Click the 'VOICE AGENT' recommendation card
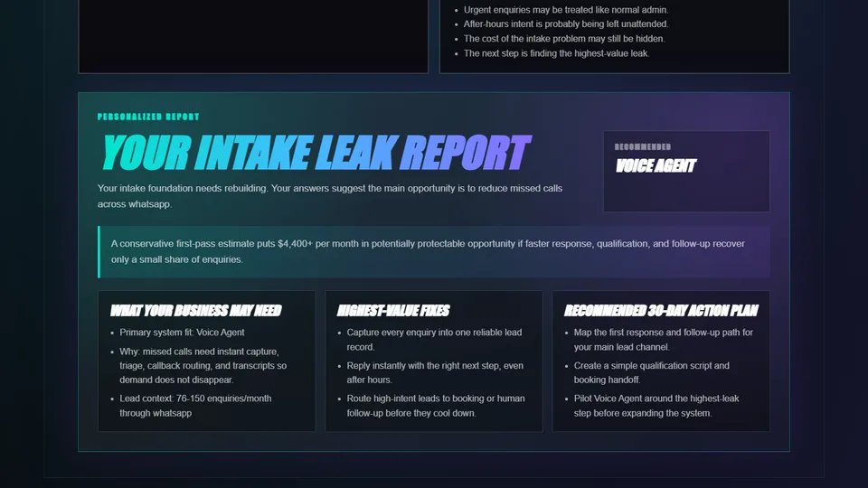Image resolution: width=868 pixels, height=488 pixels. pyautogui.click(x=686, y=171)
